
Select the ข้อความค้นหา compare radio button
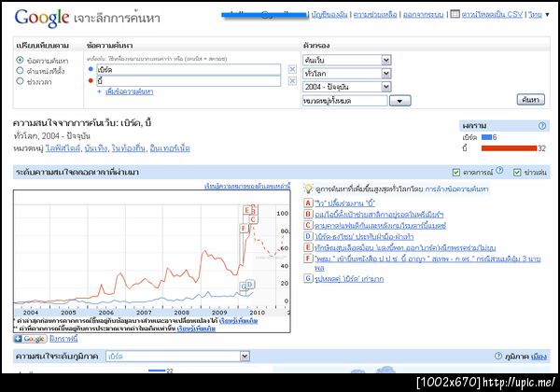[20, 60]
